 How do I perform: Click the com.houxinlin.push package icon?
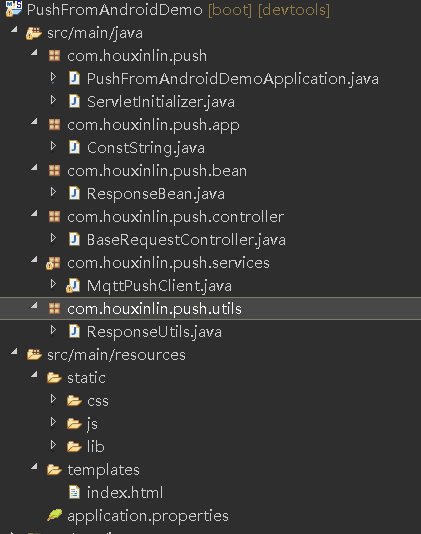point(54,56)
